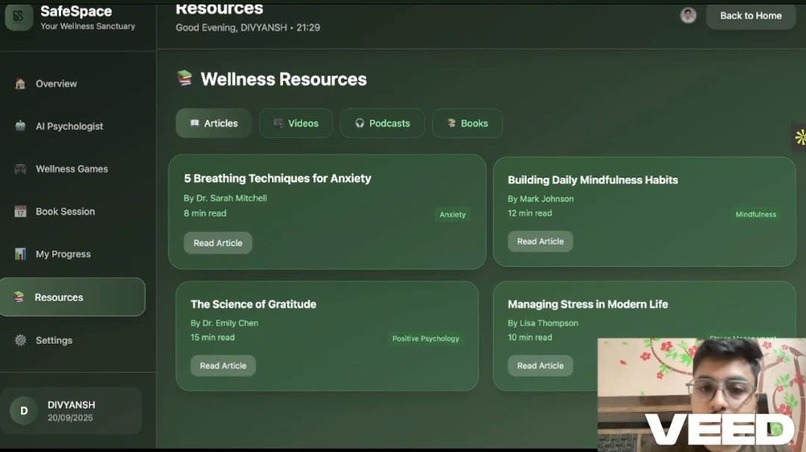Click the Resources books icon in sidebar
This screenshot has width=806, height=452.
pyautogui.click(x=19, y=297)
